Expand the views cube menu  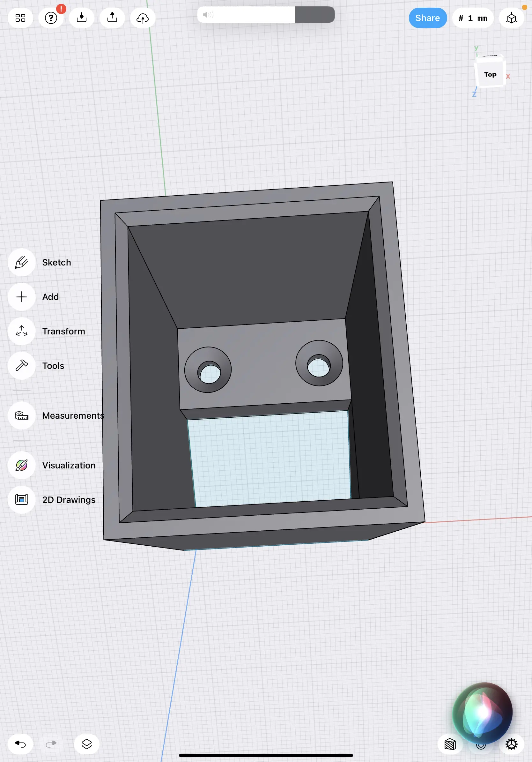(511, 18)
